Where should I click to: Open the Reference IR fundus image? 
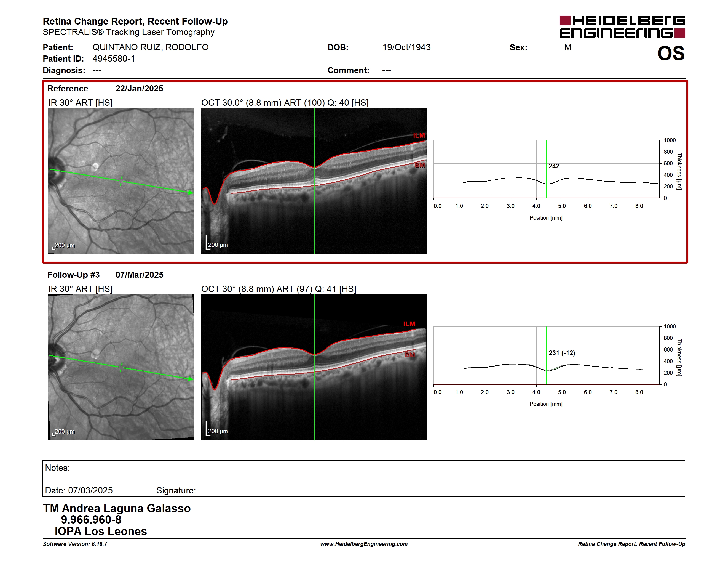[x=121, y=181]
